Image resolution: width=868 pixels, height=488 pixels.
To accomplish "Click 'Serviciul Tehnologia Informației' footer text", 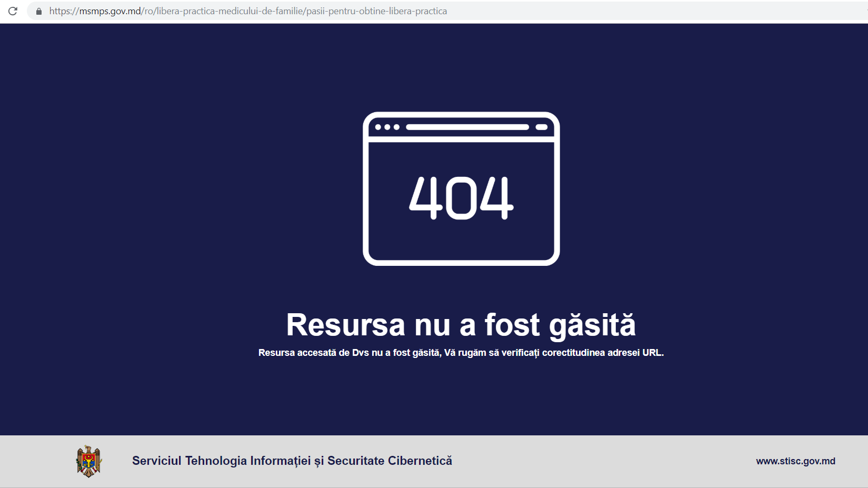I will pyautogui.click(x=221, y=461).
